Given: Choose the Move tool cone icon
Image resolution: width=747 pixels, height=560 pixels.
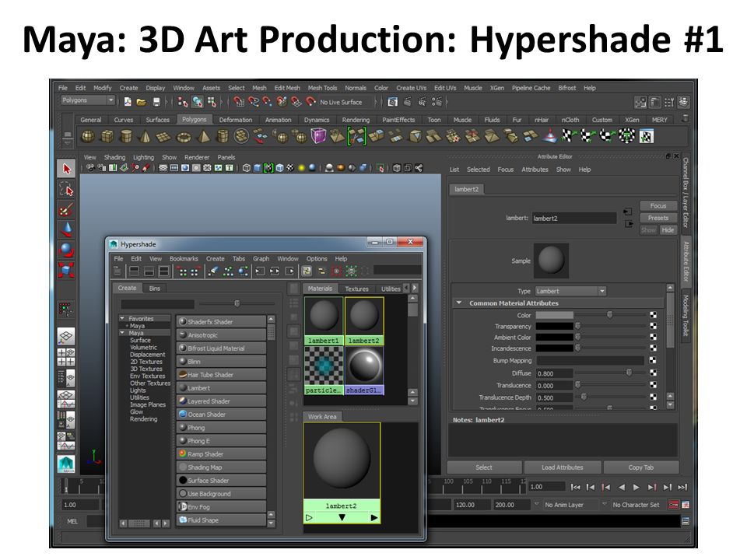Looking at the screenshot, I should 66,229.
